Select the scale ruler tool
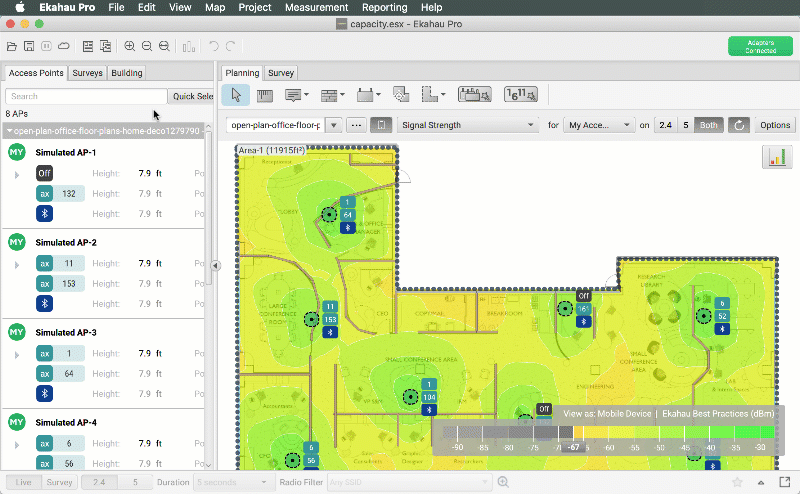Image resolution: width=800 pixels, height=494 pixels. tap(265, 95)
